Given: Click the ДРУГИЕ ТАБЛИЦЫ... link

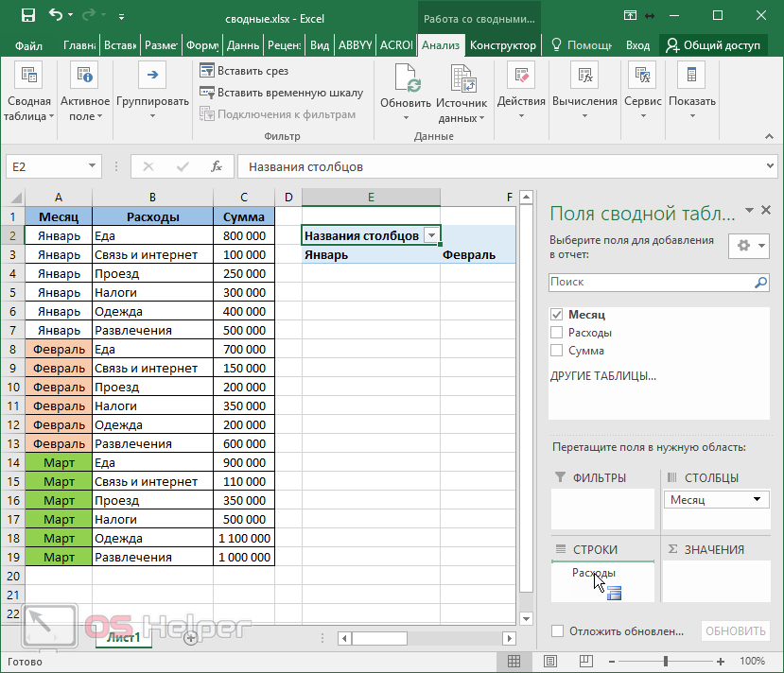Looking at the screenshot, I should [602, 376].
